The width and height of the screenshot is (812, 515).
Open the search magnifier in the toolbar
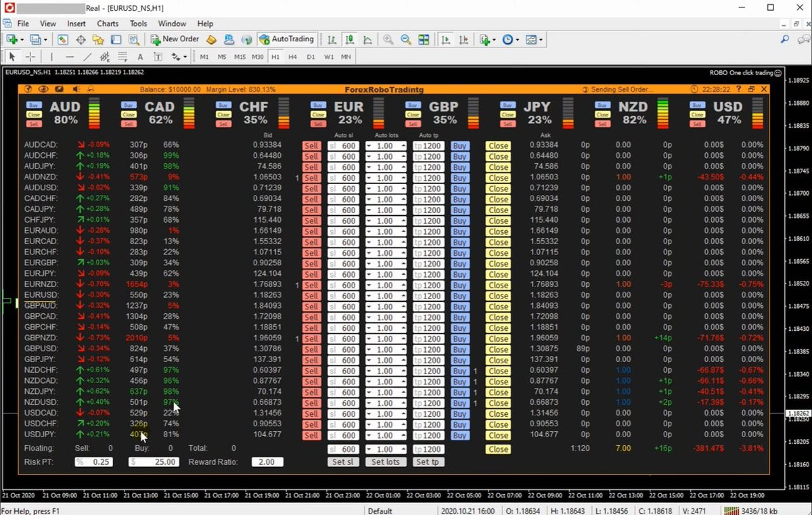coord(785,40)
